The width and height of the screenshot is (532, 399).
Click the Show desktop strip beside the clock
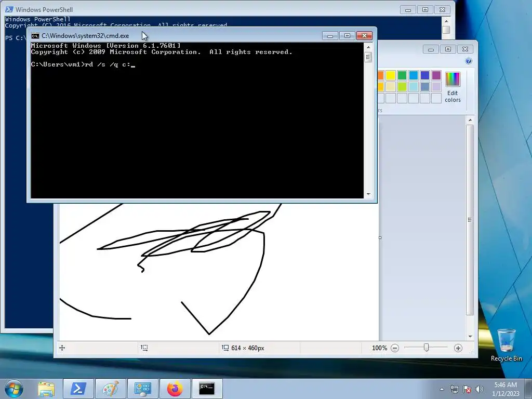click(x=529, y=389)
